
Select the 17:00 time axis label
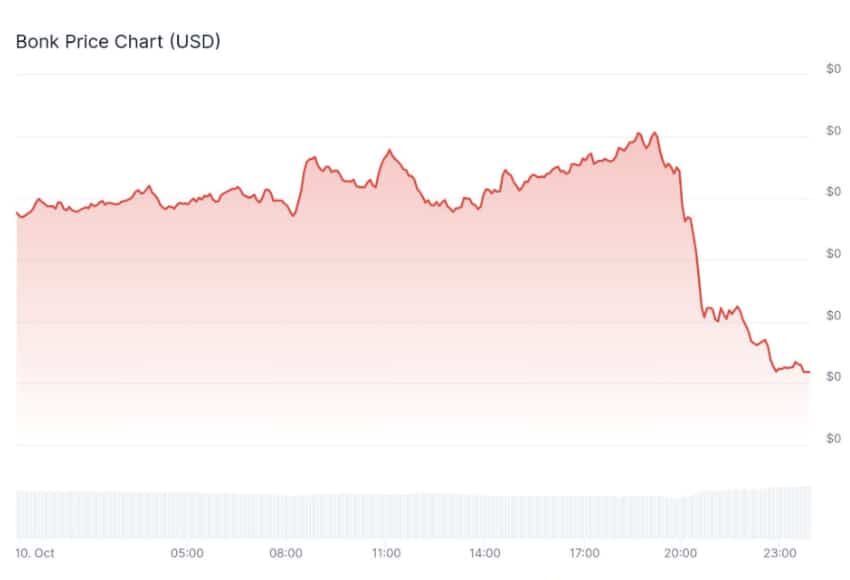pyautogui.click(x=584, y=553)
